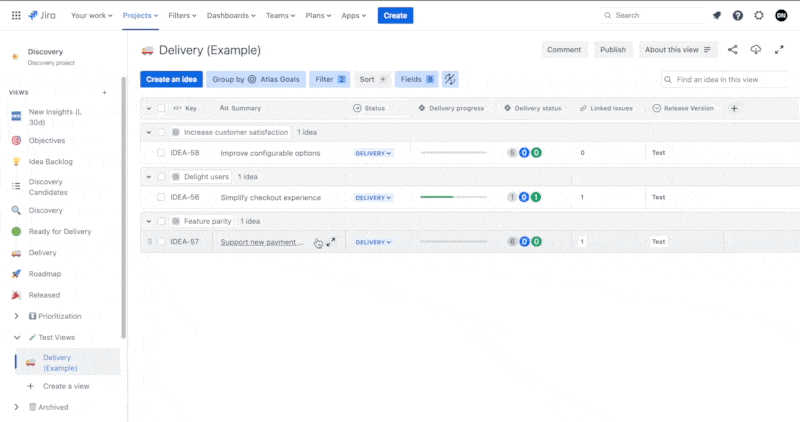Open the DELIVERY status dropdown for IDEA-56
800x422 pixels.
pyautogui.click(x=373, y=197)
